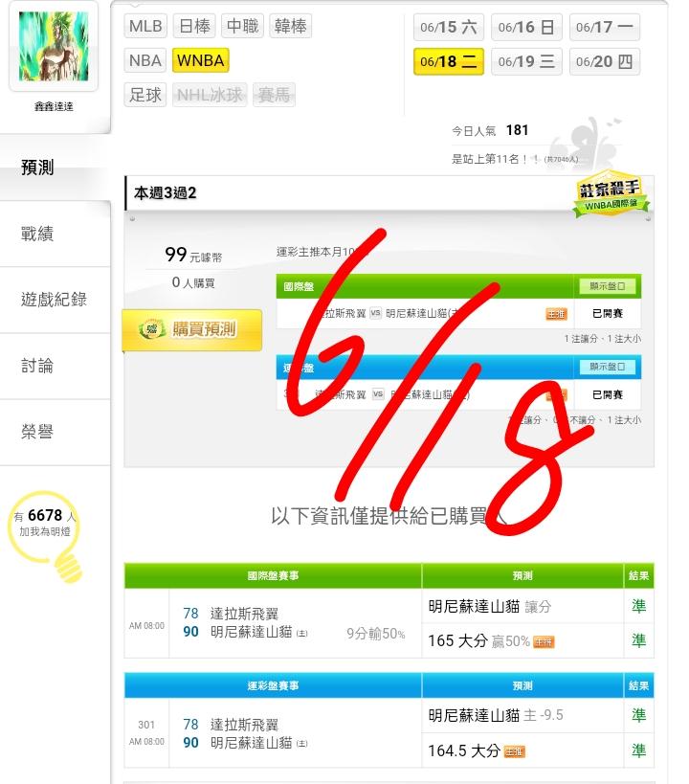Toggle 顯示盤口 for 運彩盤
The image size is (689, 784).
[x=607, y=367]
